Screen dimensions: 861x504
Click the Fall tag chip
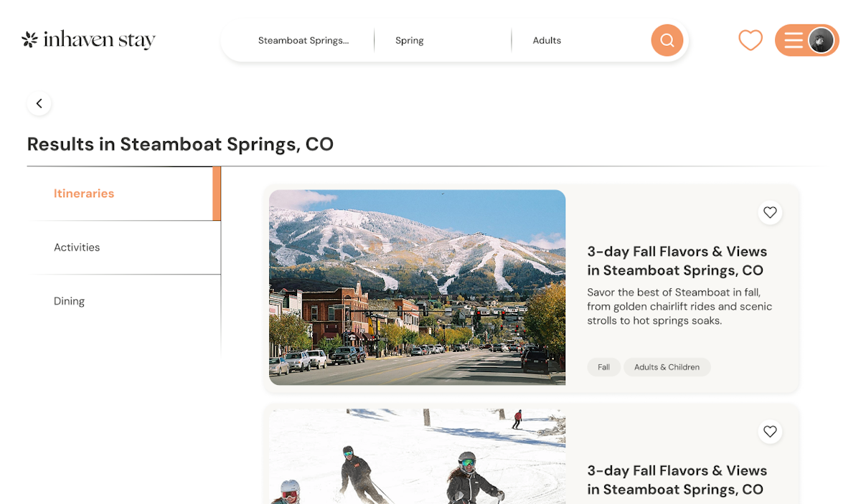603,367
